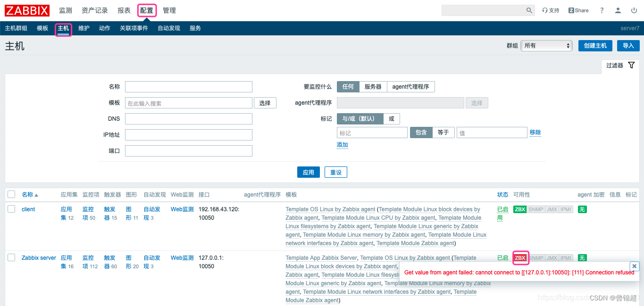Open the 群组 dropdown
The height and width of the screenshot is (306, 644).
pyautogui.click(x=546, y=46)
